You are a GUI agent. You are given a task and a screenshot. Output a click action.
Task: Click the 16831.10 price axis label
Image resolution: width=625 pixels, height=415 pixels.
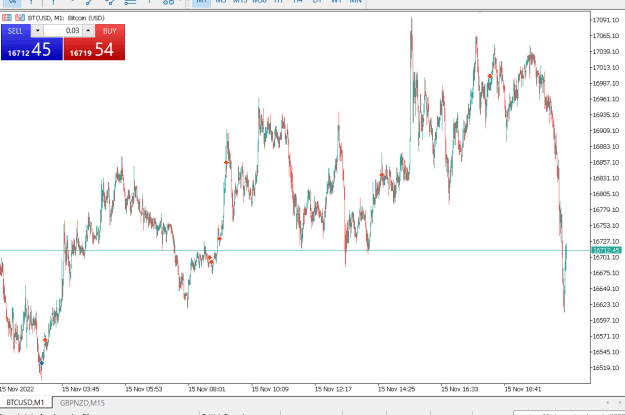[606, 178]
